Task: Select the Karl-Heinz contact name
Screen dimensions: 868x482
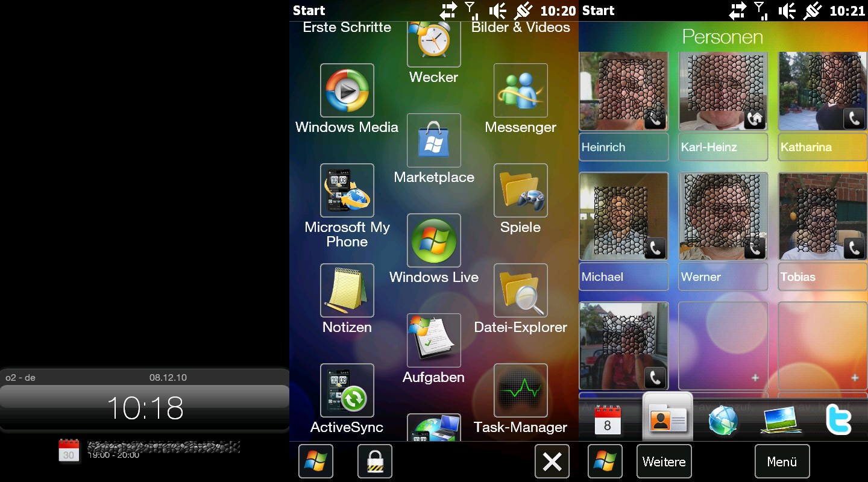Action: click(x=723, y=147)
